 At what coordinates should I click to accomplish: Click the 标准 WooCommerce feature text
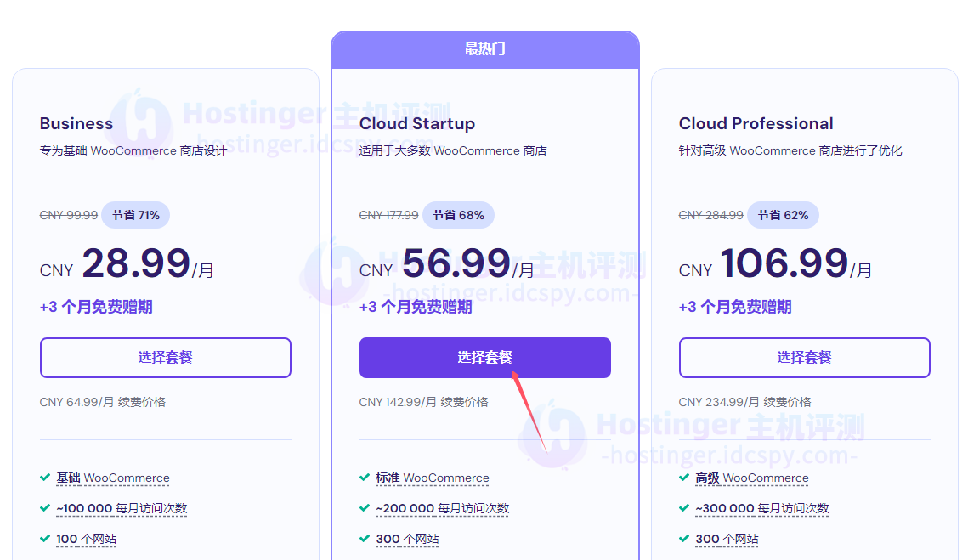pos(433,478)
